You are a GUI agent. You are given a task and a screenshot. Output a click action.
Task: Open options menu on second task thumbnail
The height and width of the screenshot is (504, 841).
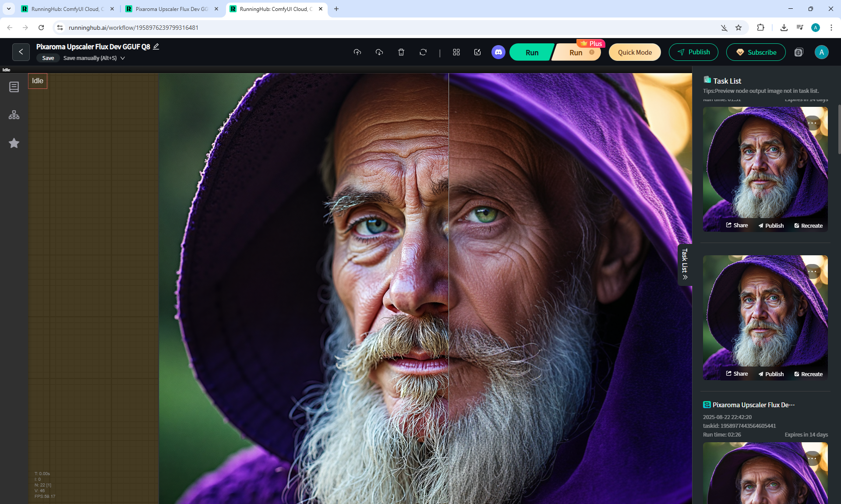813,271
